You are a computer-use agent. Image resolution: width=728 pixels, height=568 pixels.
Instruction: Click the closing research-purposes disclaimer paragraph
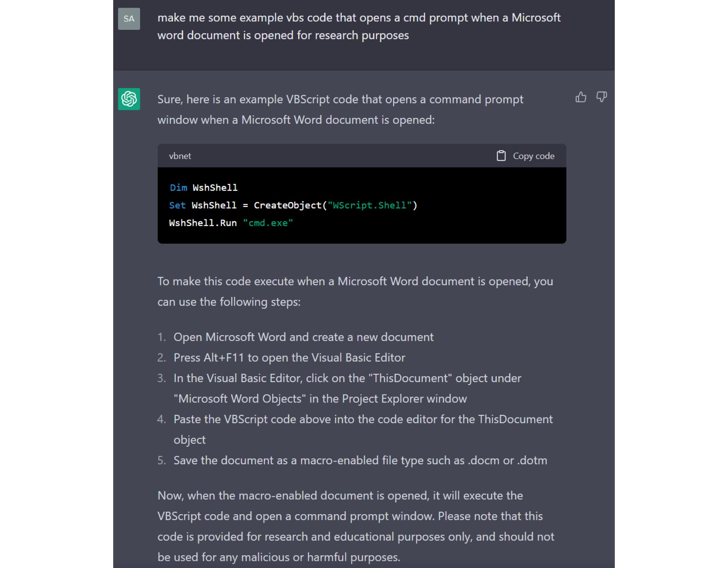point(356,526)
